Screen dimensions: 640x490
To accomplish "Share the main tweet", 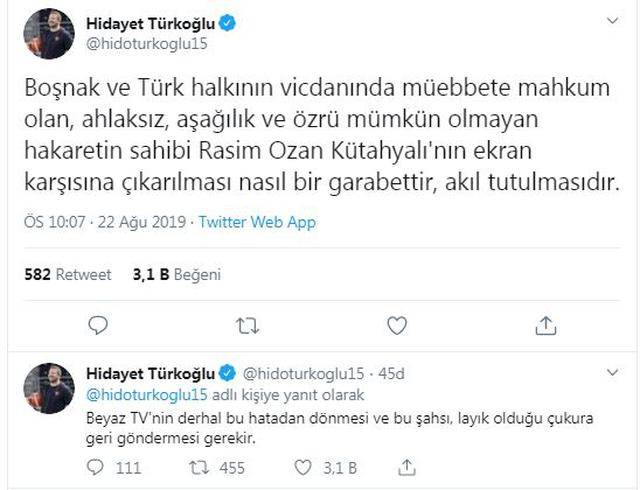I will (x=546, y=325).
